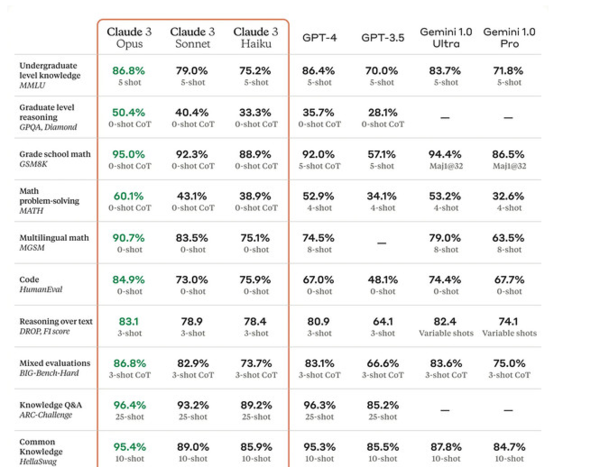Click the Gemini 1.0 Pro column header

[x=508, y=39]
